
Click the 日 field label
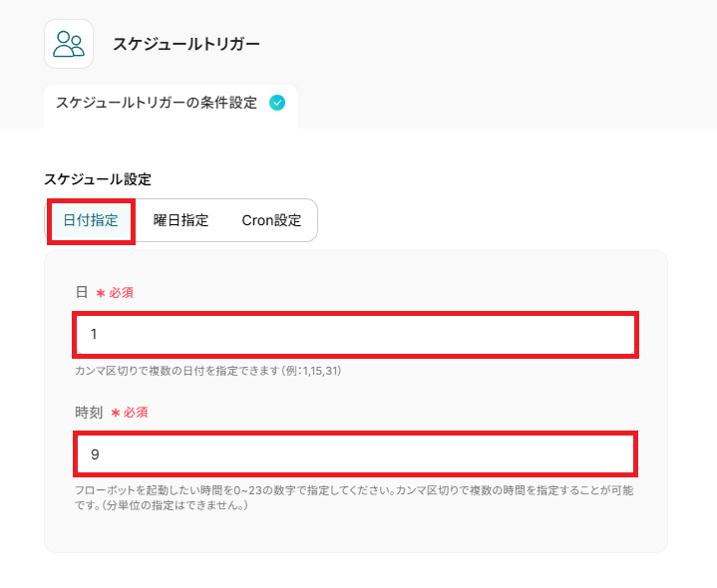82,292
